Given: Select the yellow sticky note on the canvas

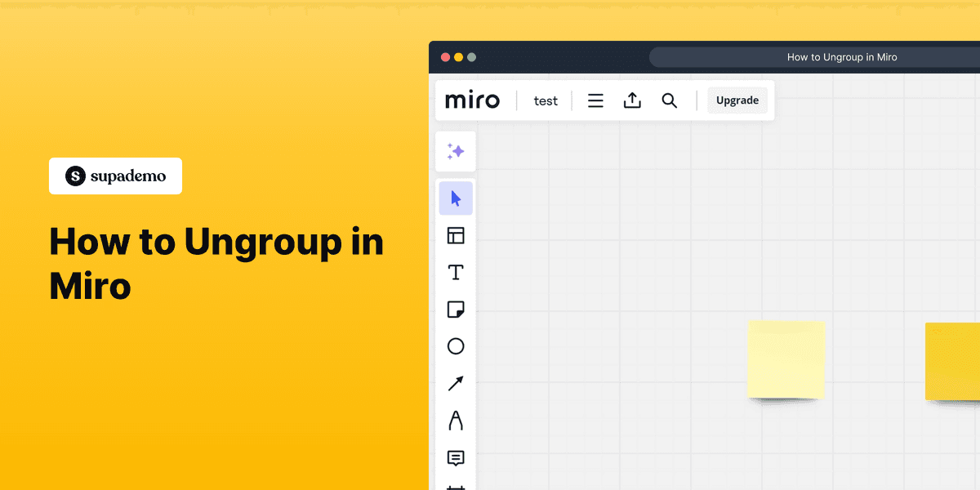Looking at the screenshot, I should point(786,360).
